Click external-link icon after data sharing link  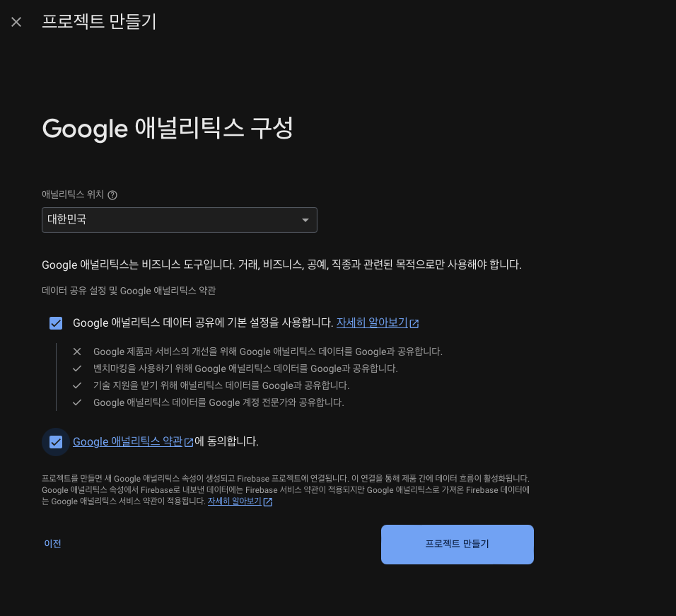414,323
